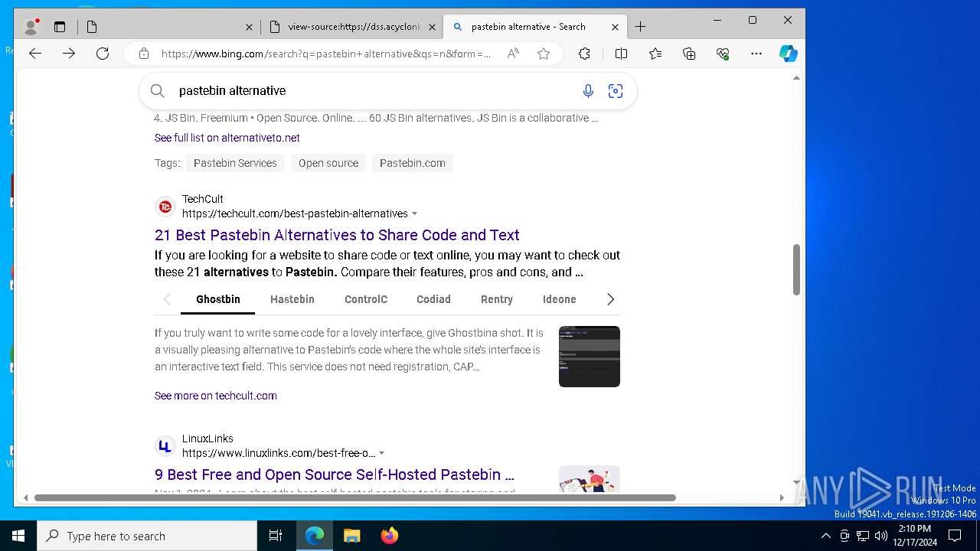Open a new browser tab
This screenshot has height=551, width=980.
pyautogui.click(x=641, y=27)
